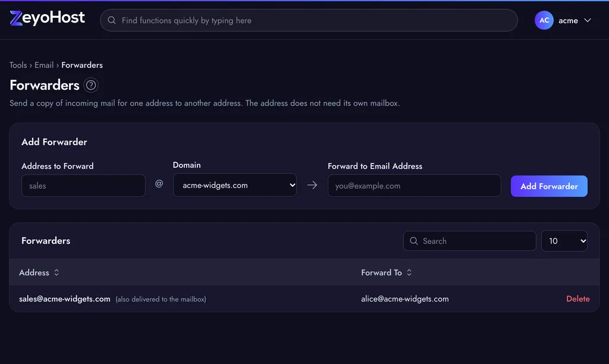Focus the Forward to Email Address field

414,186
